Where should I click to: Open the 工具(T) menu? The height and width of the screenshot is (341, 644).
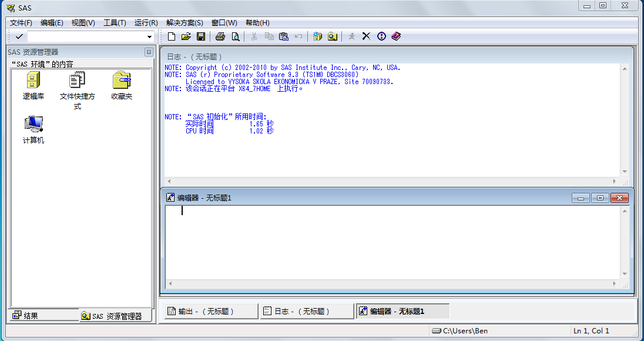(115, 23)
